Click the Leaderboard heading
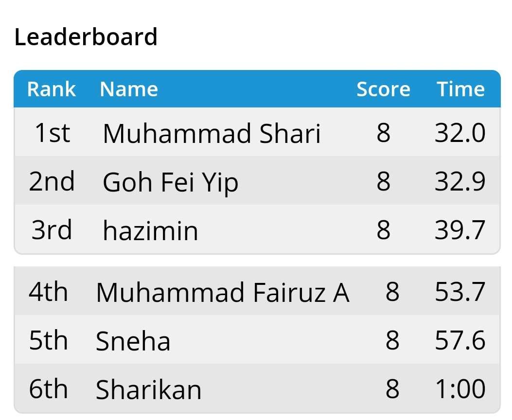This screenshot has width=512, height=420. [x=86, y=37]
